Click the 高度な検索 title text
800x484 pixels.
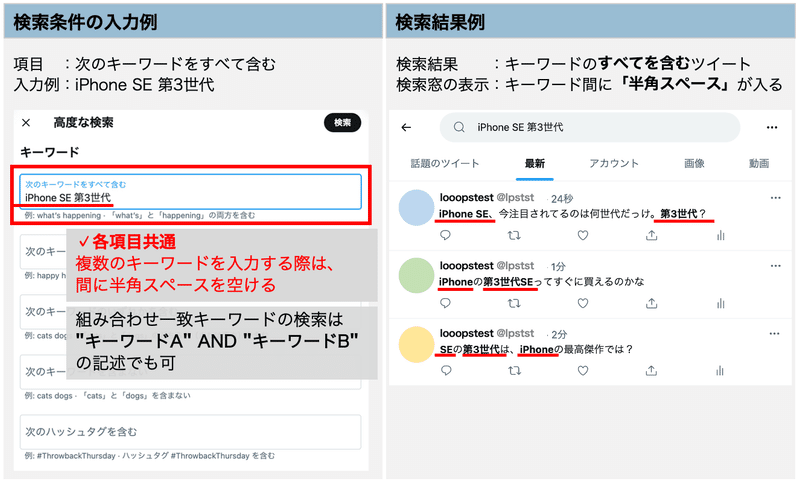(83, 122)
